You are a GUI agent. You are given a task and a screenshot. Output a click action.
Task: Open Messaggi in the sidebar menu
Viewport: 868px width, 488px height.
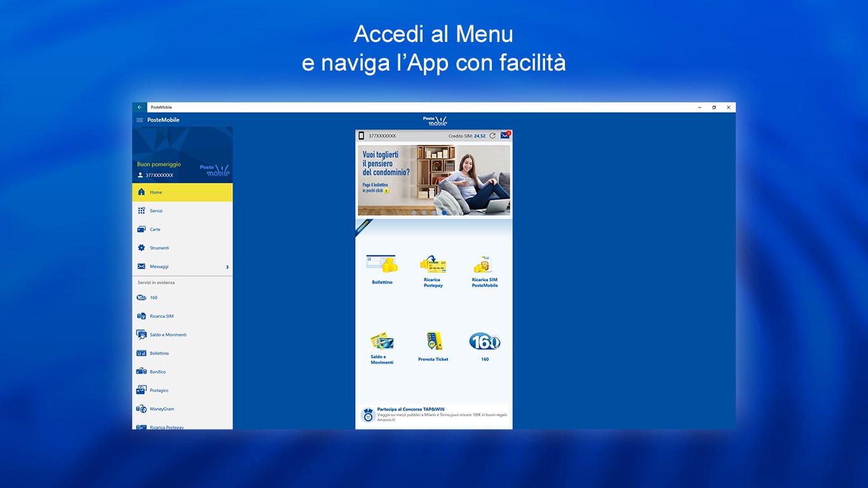(x=182, y=267)
